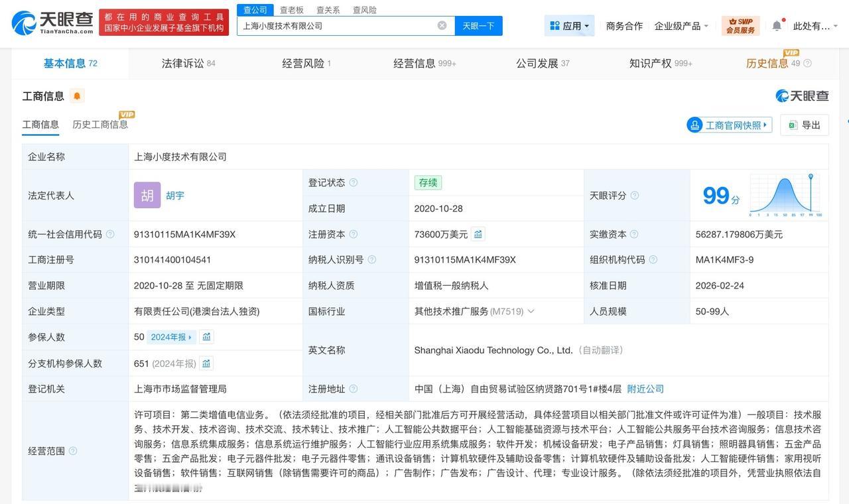
Task: Open the 附近公司 link
Action: point(644,388)
